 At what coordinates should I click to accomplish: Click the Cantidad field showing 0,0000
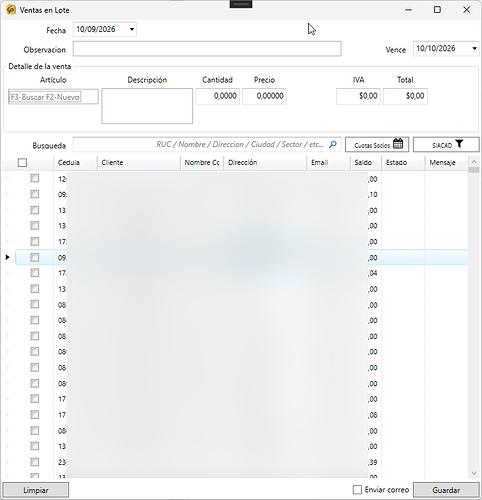point(217,96)
